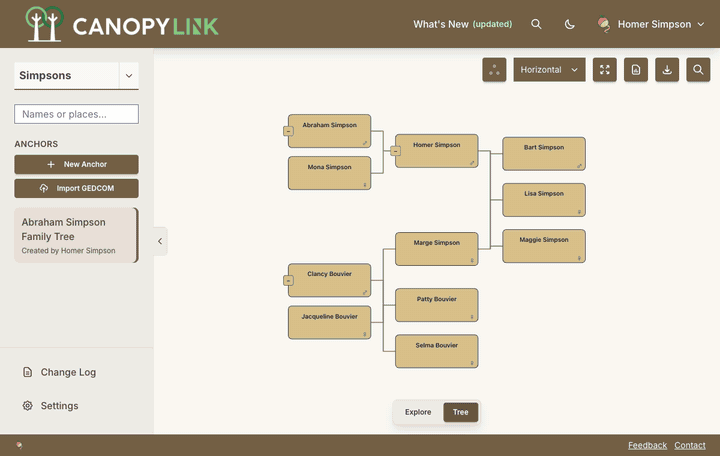The image size is (720, 456).
Task: Select the Marge Simpson node
Action: (x=437, y=249)
